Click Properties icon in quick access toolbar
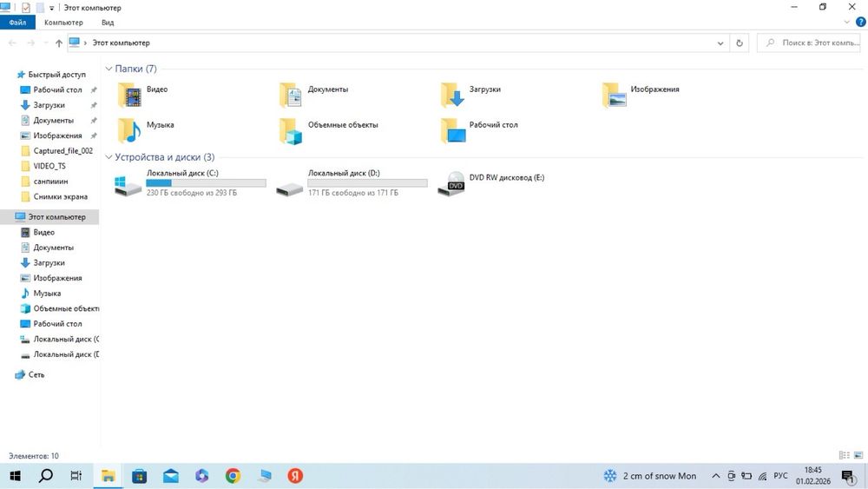The width and height of the screenshot is (868, 489). click(x=25, y=8)
